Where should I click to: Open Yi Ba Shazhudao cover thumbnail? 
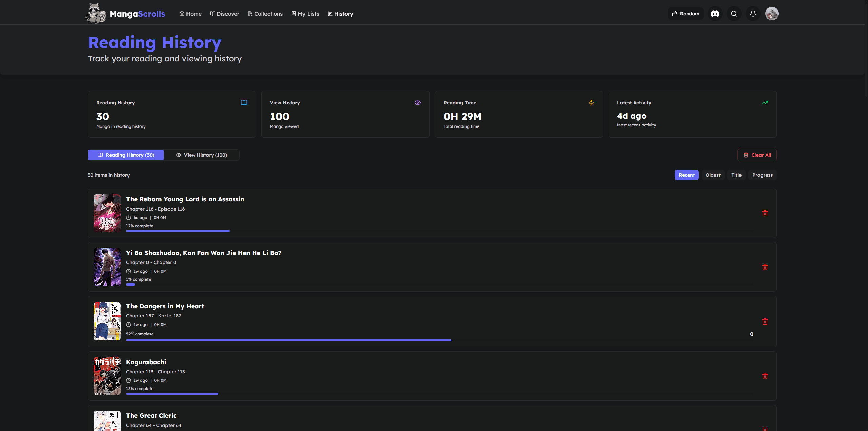tap(107, 267)
